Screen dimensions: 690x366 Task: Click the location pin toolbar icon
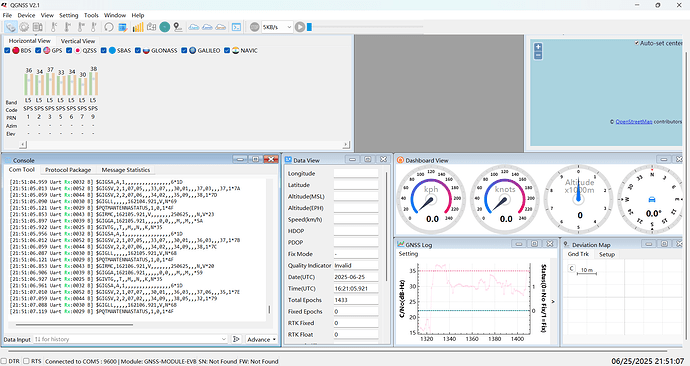pos(178,27)
